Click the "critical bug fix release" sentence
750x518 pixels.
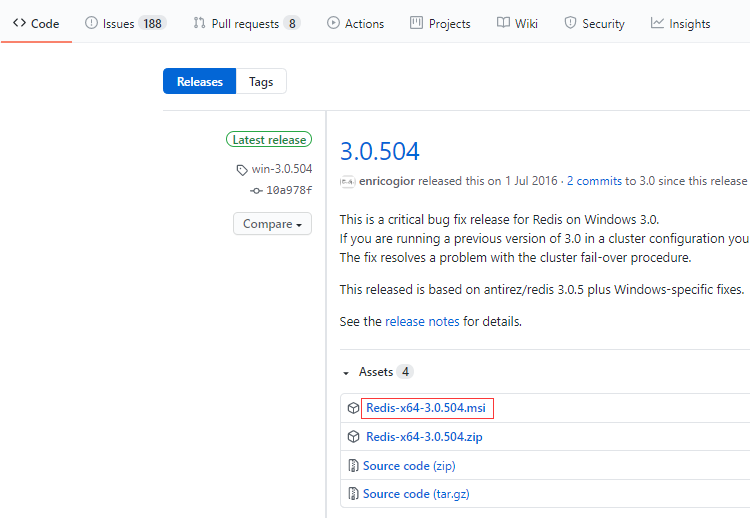[x=499, y=220]
